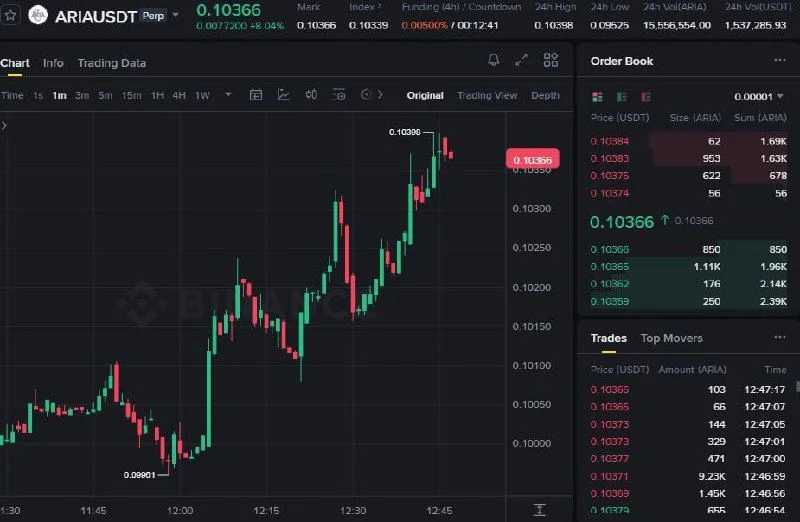Select the Time chart view
Screen dimensions: 800x522
click(12, 95)
